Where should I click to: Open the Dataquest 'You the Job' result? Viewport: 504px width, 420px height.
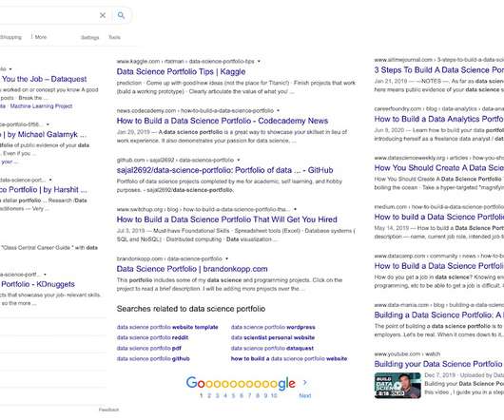pyautogui.click(x=44, y=79)
